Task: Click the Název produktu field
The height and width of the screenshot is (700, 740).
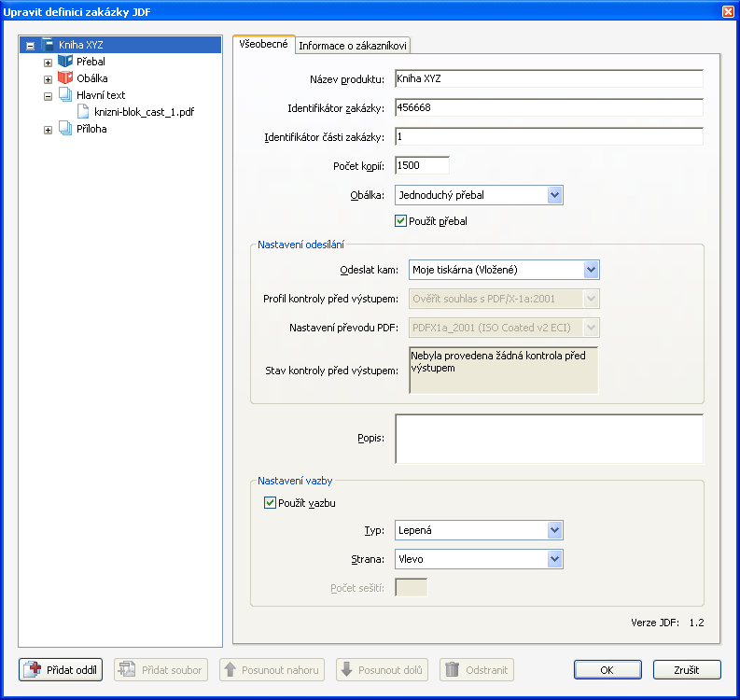Action: [x=549, y=78]
